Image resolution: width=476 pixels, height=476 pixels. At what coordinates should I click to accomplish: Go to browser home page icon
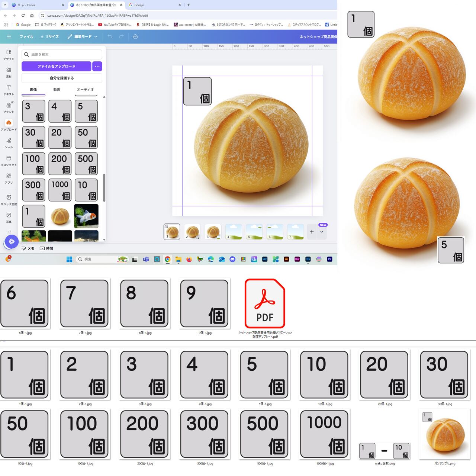pyautogui.click(x=32, y=15)
